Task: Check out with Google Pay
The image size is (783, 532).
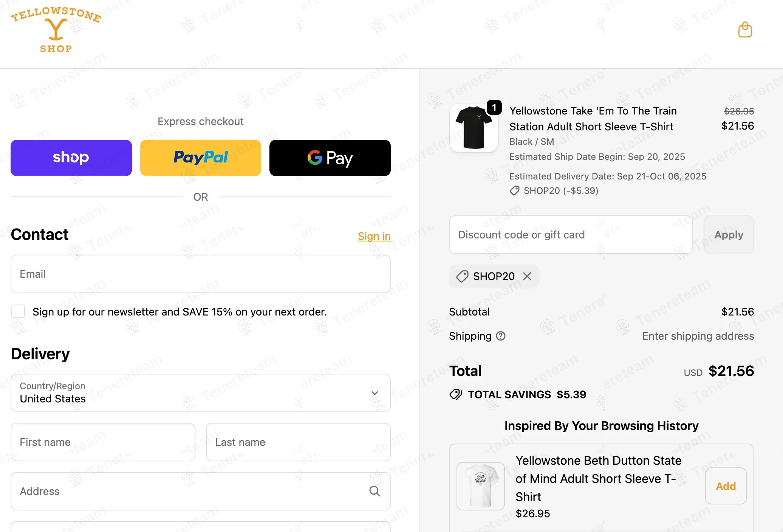Action: (x=330, y=158)
